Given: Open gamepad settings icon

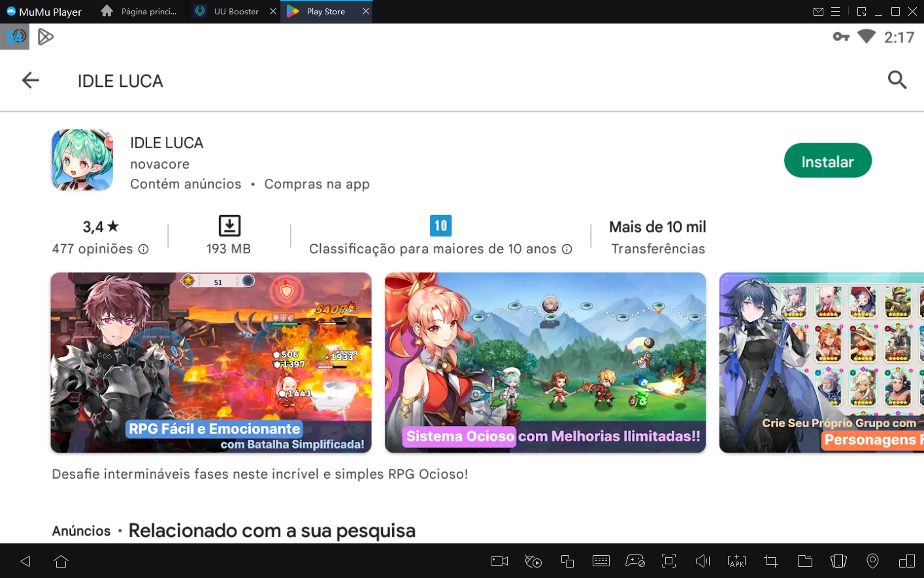Looking at the screenshot, I should (635, 561).
